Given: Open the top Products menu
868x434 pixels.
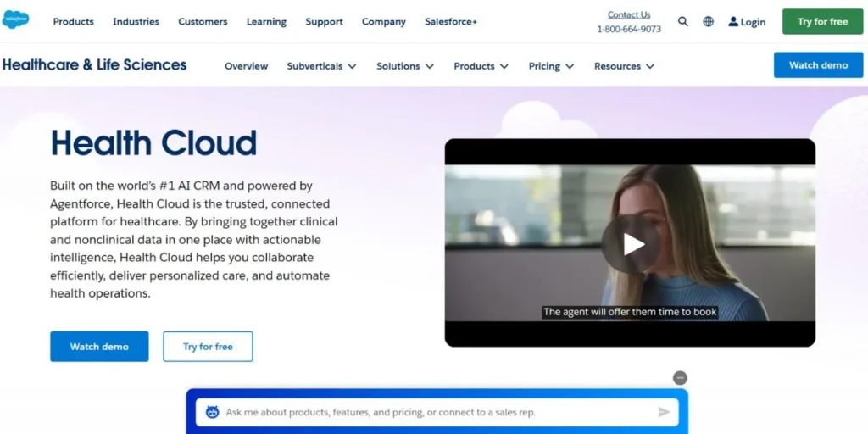Looking at the screenshot, I should point(73,21).
